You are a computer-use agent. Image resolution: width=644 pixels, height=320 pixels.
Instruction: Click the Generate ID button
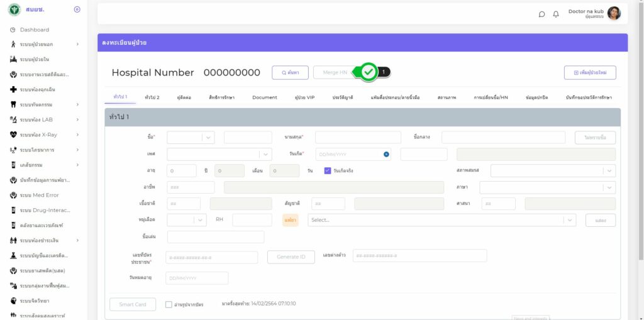[291, 257]
